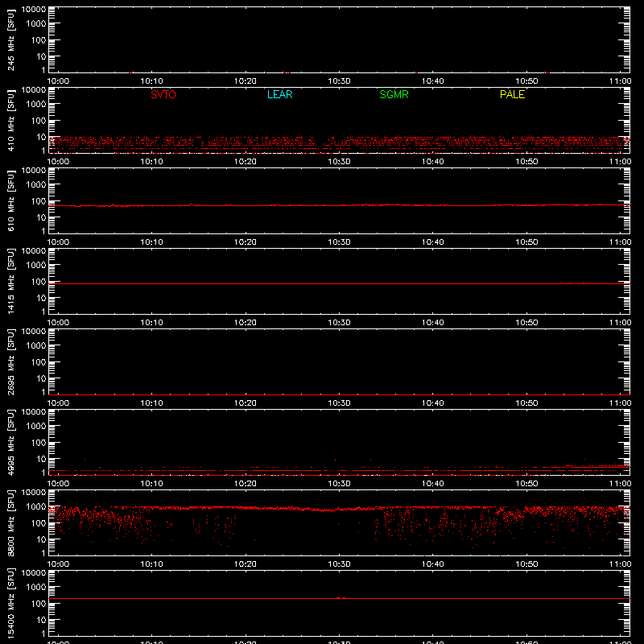Click the 10 tick label on 1415 MHz panel

pos(41,298)
